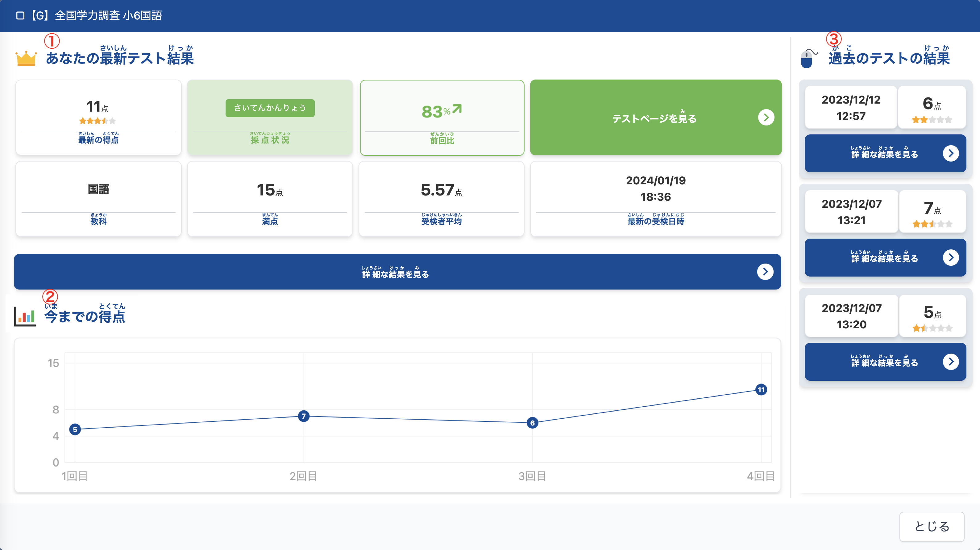
Task: Click the さいてんかんりょう status badge
Action: pos(270,108)
